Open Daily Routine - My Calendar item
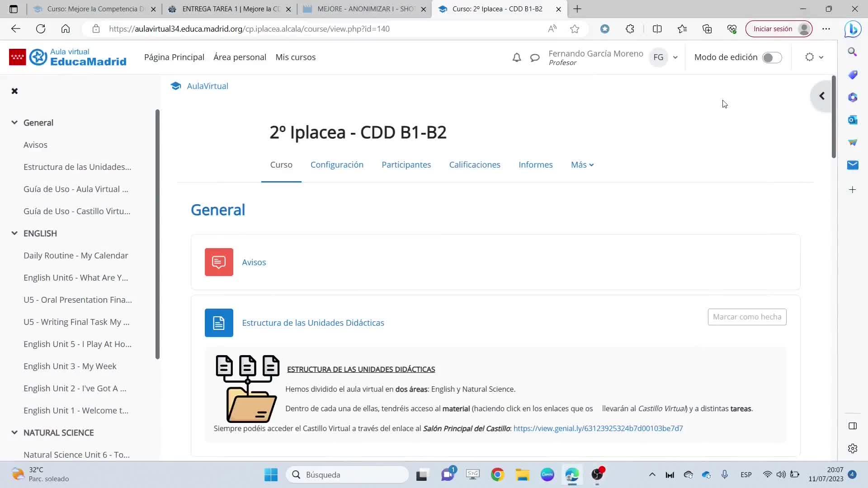Viewport: 868px width, 488px height. tap(75, 255)
